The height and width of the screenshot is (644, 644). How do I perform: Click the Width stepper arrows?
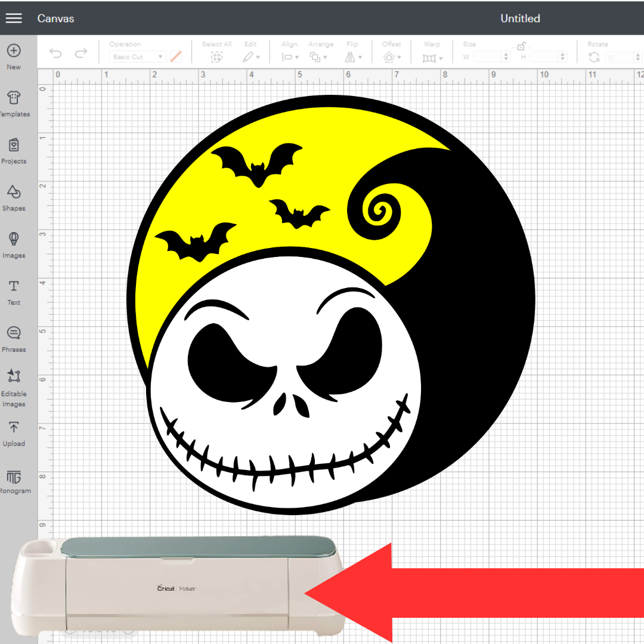[x=506, y=57]
